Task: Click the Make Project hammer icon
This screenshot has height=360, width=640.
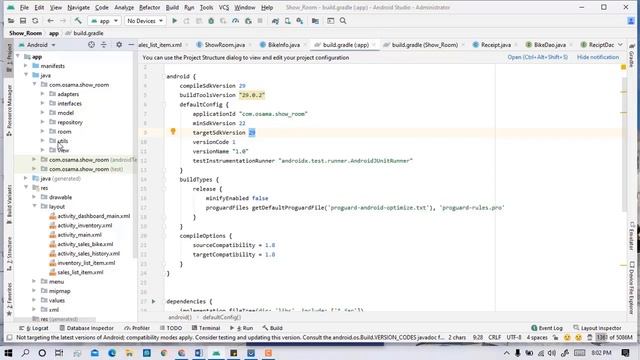Action: point(78,20)
